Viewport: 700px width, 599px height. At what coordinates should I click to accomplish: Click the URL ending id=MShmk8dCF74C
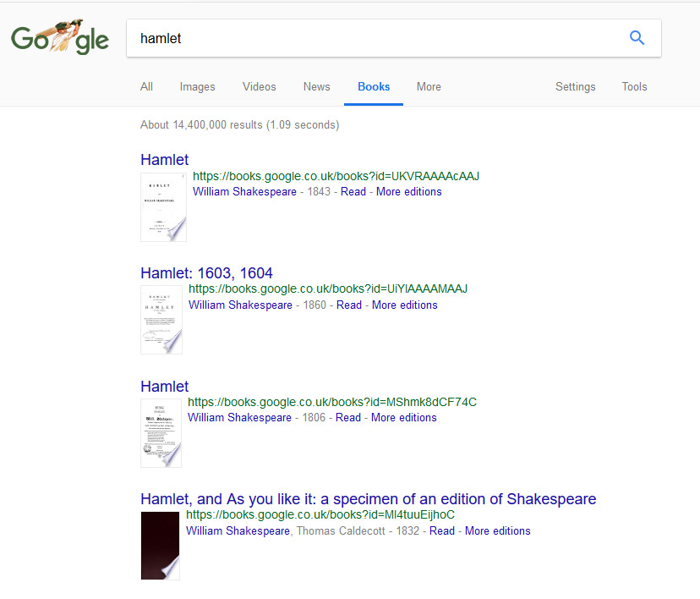[332, 402]
